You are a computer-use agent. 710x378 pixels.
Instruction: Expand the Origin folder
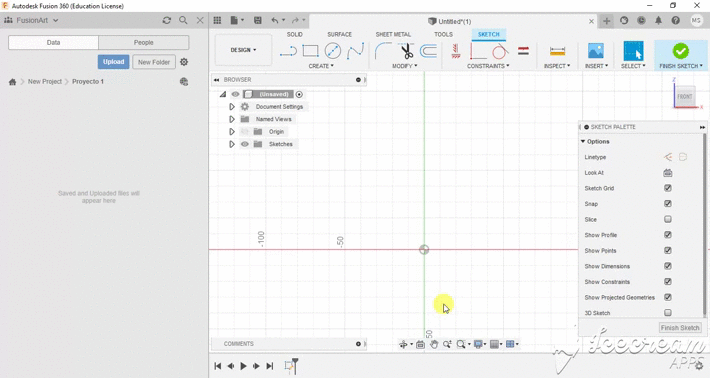point(231,132)
